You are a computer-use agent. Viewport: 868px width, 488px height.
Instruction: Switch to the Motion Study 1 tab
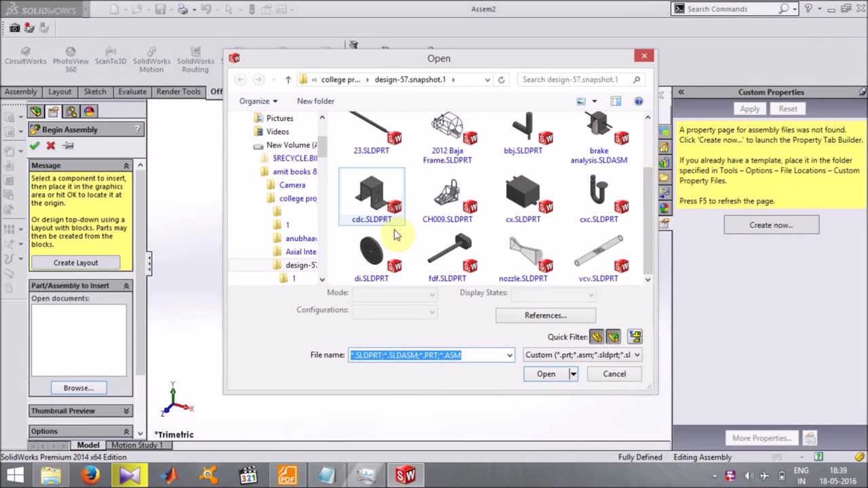coord(137,445)
